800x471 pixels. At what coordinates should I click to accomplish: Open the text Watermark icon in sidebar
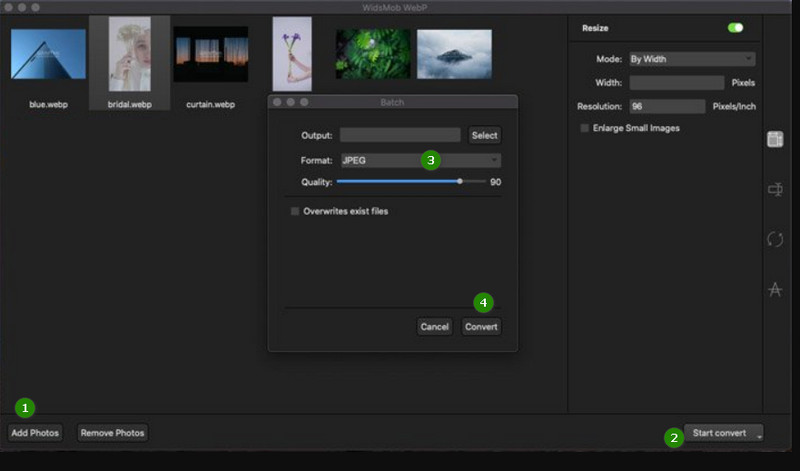click(774, 289)
